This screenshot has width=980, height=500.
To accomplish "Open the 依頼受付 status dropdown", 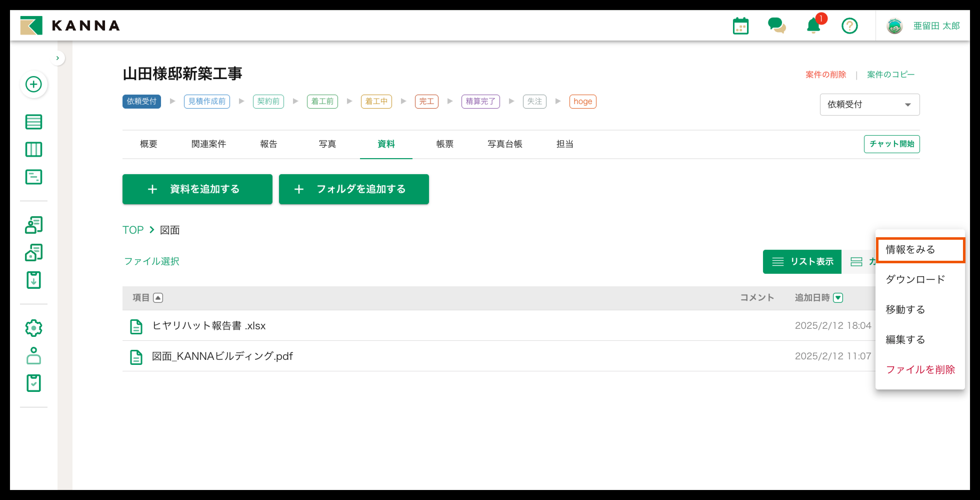I will 869,104.
